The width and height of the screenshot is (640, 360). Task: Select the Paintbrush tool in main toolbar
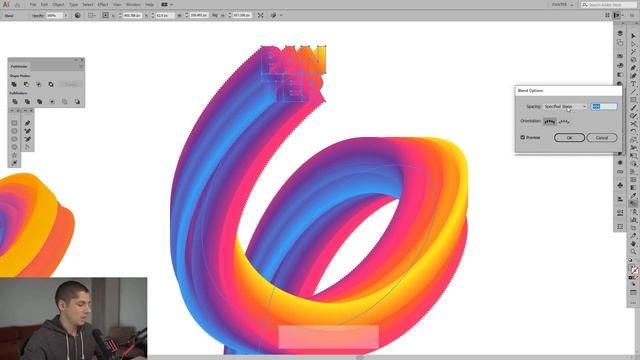click(x=633, y=108)
